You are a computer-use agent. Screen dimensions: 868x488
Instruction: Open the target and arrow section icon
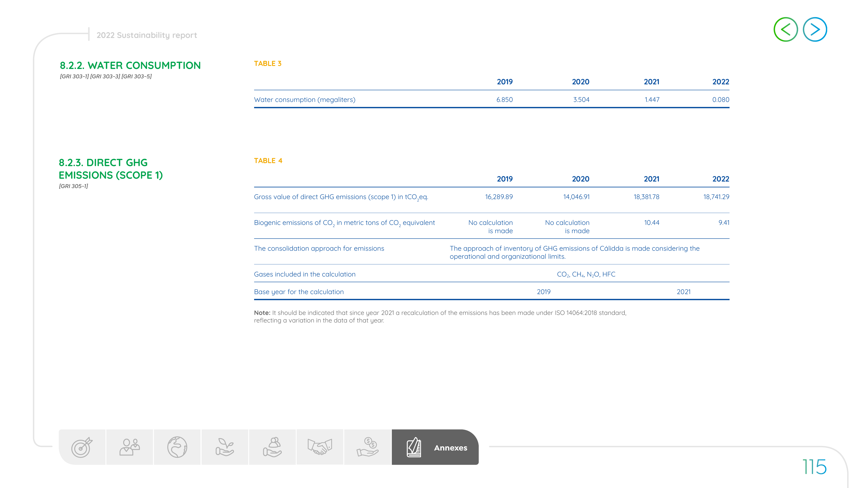point(82,447)
